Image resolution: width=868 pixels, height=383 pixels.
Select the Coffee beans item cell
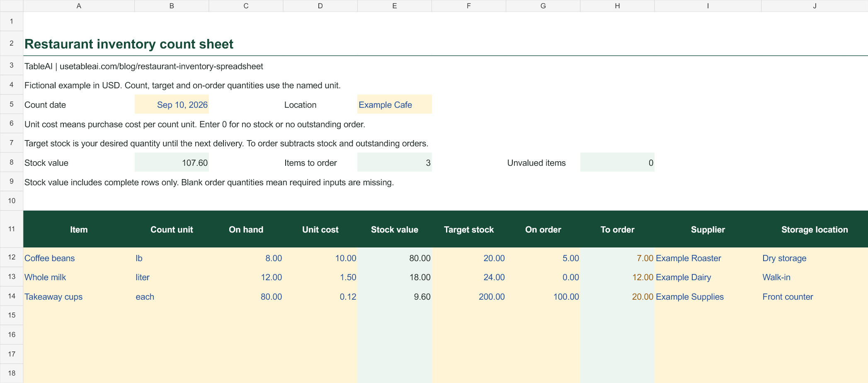click(x=79, y=258)
